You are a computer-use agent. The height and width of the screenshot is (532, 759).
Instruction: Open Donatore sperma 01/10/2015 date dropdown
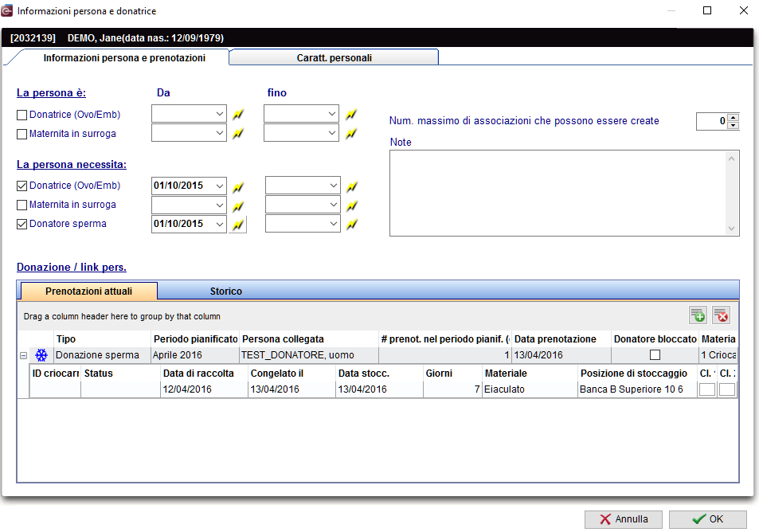tap(220, 224)
